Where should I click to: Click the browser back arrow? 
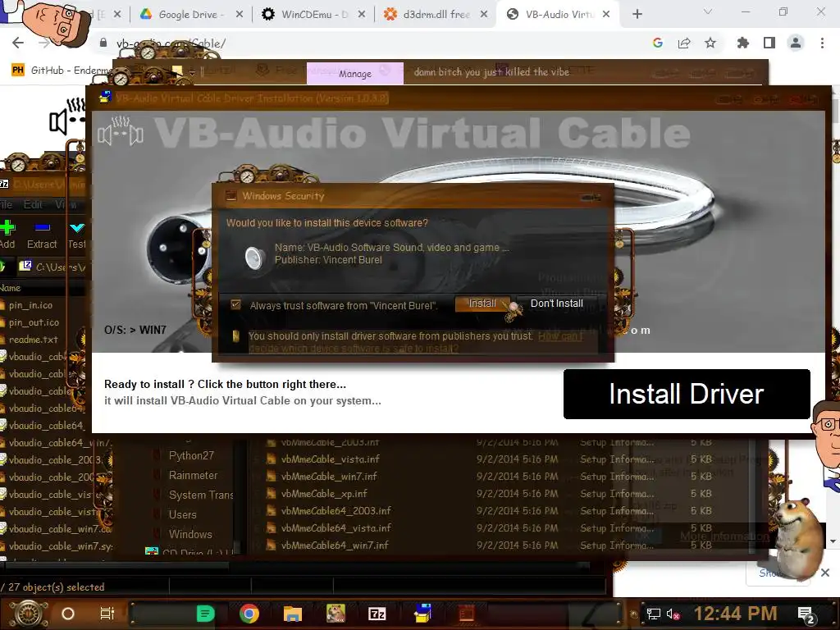[x=18, y=43]
